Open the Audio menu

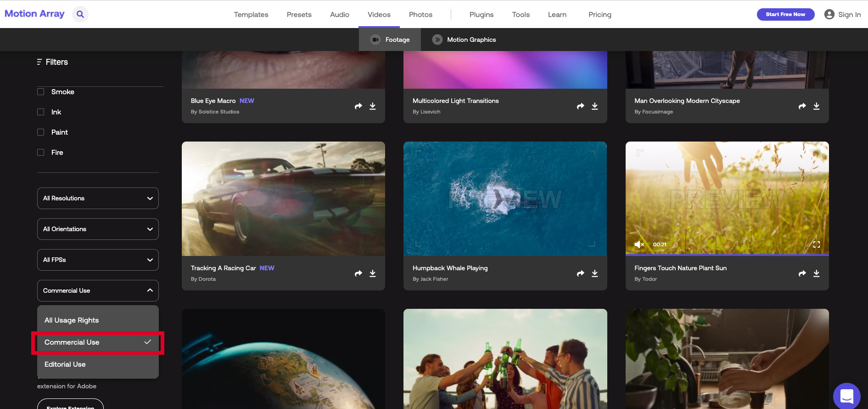click(340, 15)
